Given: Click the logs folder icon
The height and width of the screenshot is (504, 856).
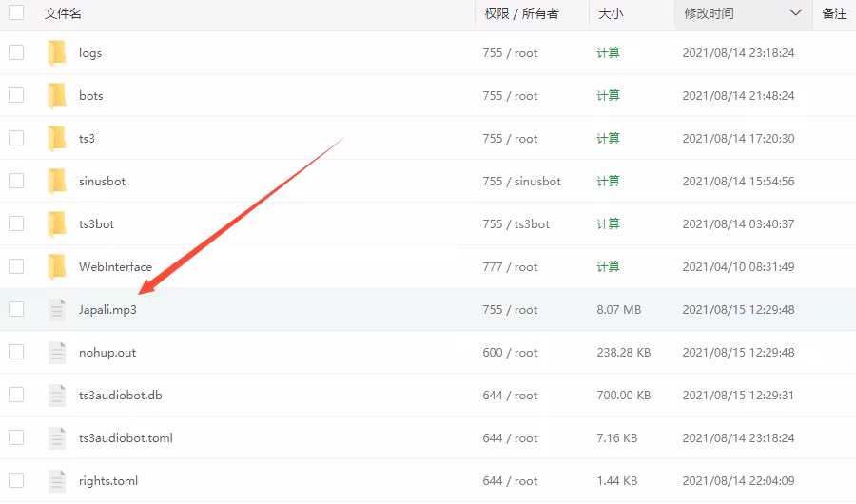Looking at the screenshot, I should coord(57,53).
